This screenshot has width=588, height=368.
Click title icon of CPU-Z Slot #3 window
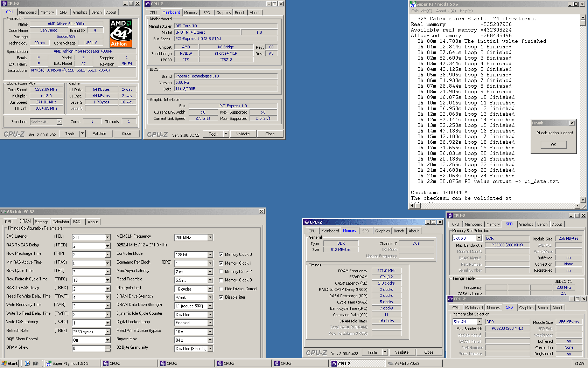450,216
